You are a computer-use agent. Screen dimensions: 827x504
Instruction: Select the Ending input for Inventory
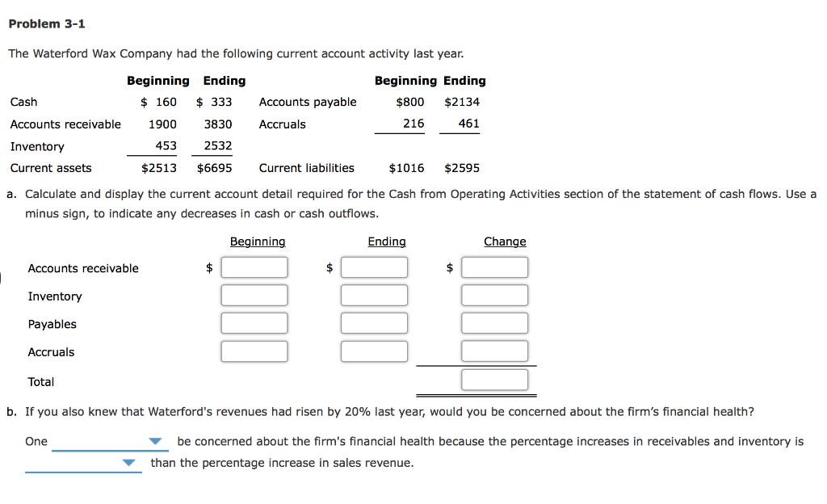374,295
